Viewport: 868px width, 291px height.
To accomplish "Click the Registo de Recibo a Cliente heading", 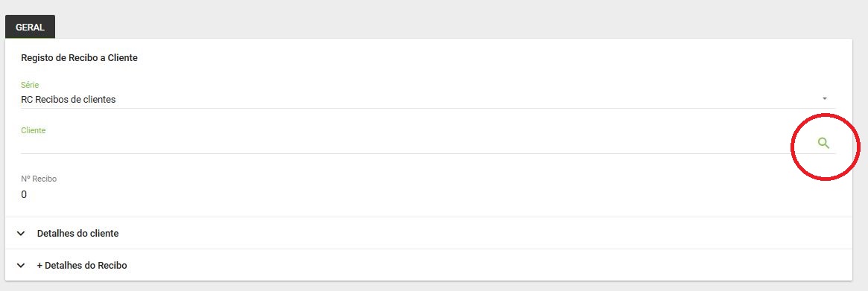I will [x=79, y=57].
